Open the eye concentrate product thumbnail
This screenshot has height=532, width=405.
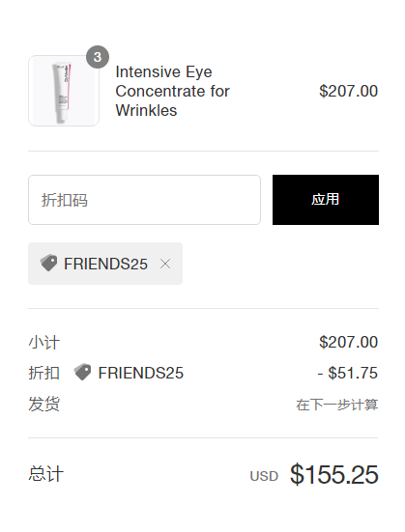pyautogui.click(x=64, y=91)
